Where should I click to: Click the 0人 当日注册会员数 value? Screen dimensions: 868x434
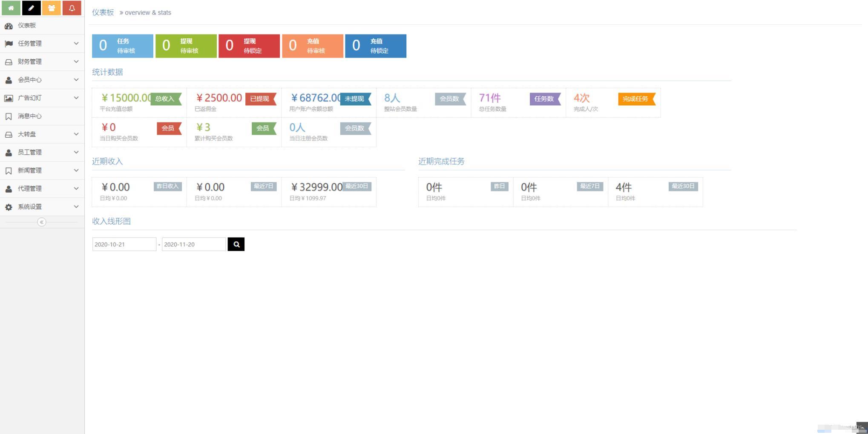297,127
